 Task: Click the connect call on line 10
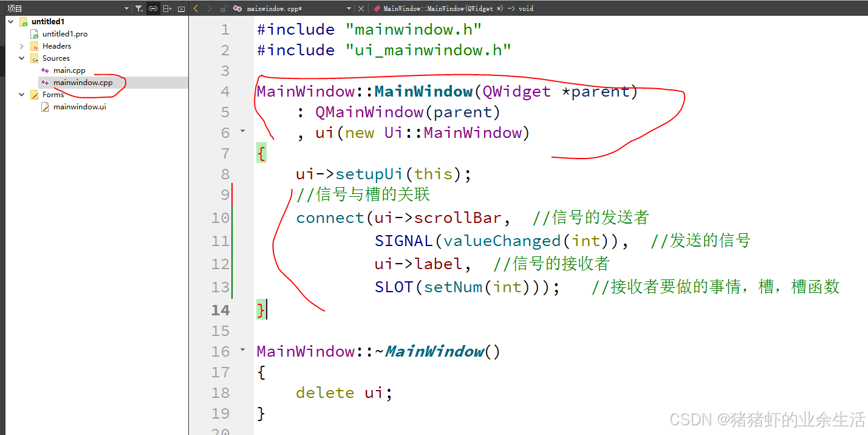pyautogui.click(x=330, y=218)
